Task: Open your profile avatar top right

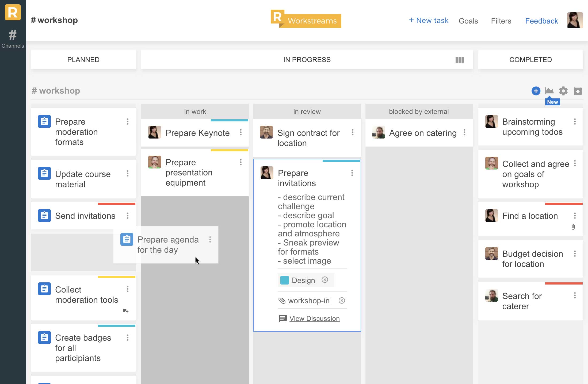Action: pyautogui.click(x=575, y=20)
